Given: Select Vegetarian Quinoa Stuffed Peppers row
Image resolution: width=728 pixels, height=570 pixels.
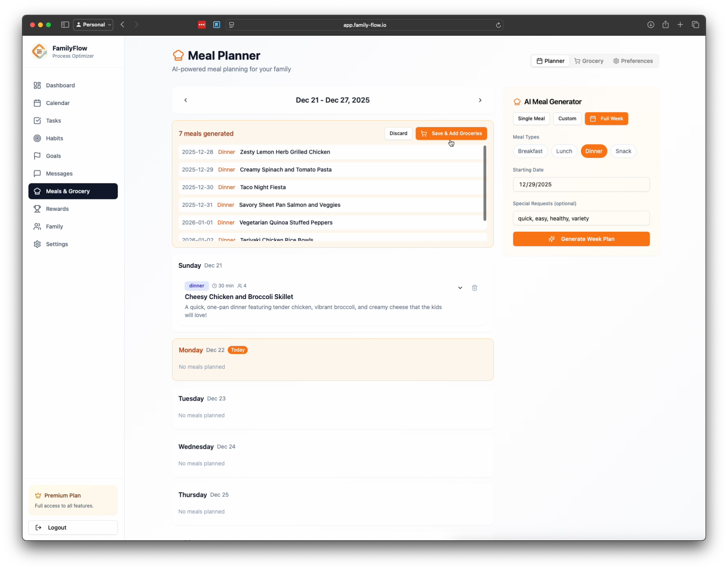Looking at the screenshot, I should [x=331, y=223].
